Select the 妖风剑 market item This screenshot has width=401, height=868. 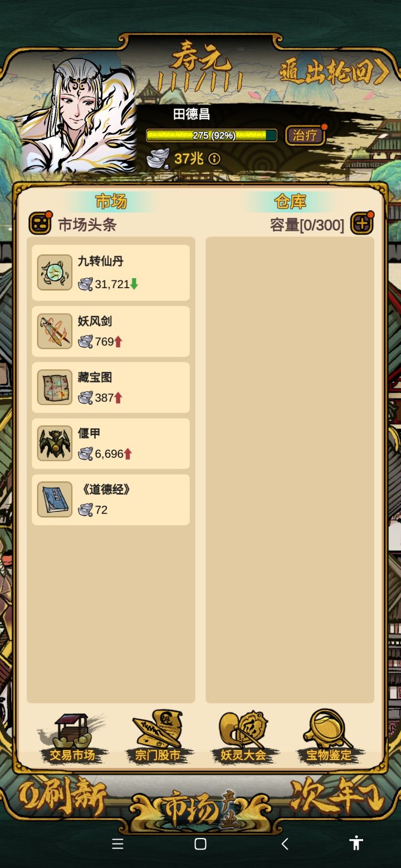coord(110,331)
